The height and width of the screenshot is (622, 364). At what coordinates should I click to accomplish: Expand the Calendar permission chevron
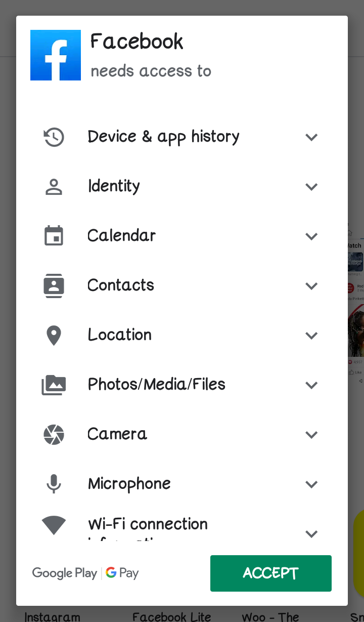311,236
